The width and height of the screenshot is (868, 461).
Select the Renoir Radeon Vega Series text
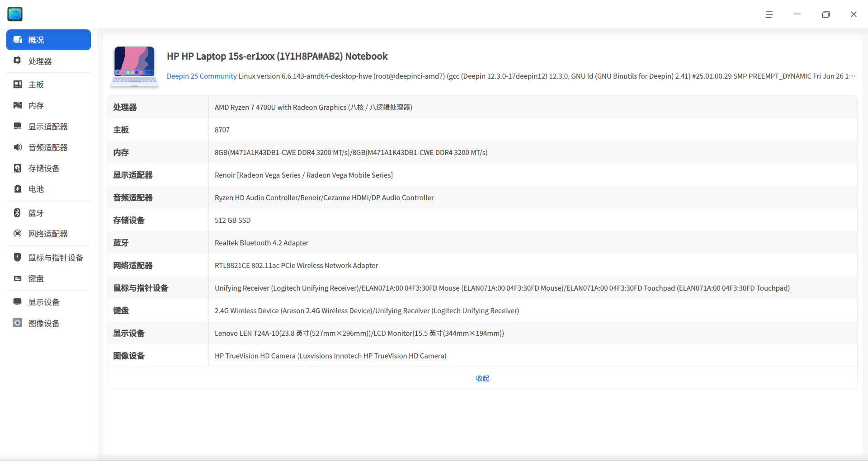304,175
